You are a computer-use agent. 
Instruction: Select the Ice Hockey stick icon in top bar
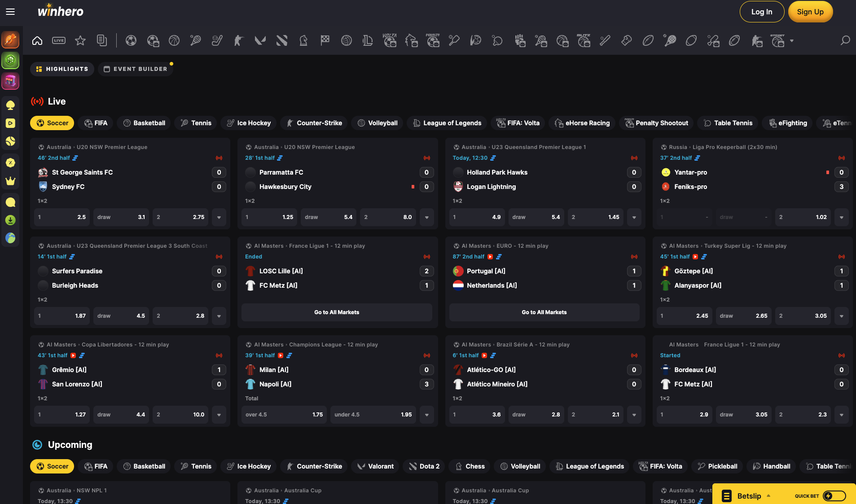(217, 41)
